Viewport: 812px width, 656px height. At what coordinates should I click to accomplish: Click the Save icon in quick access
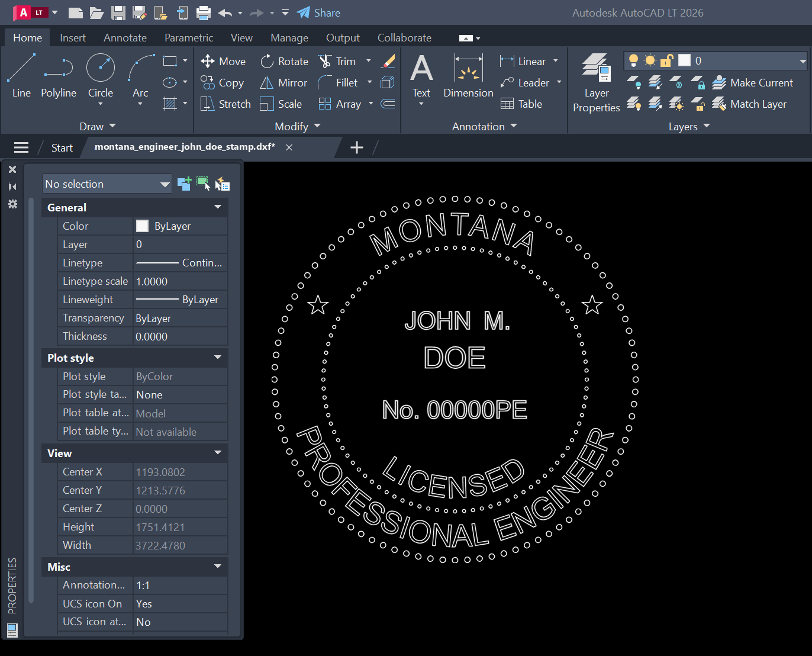click(118, 12)
